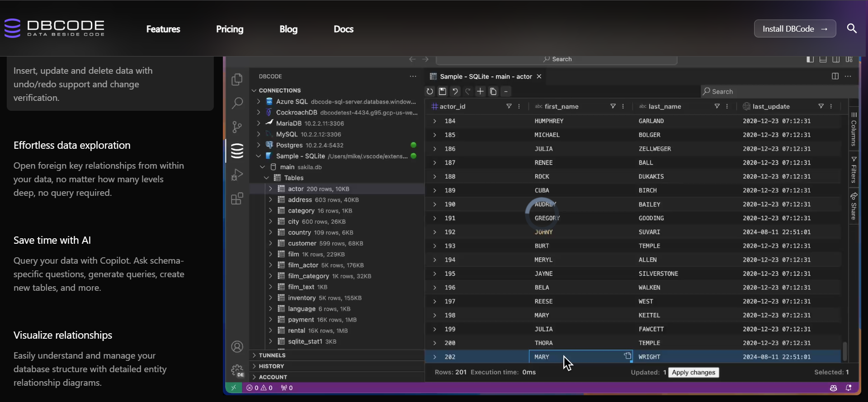The height and width of the screenshot is (402, 868).
Task: Redo the data edit
Action: tap(467, 91)
